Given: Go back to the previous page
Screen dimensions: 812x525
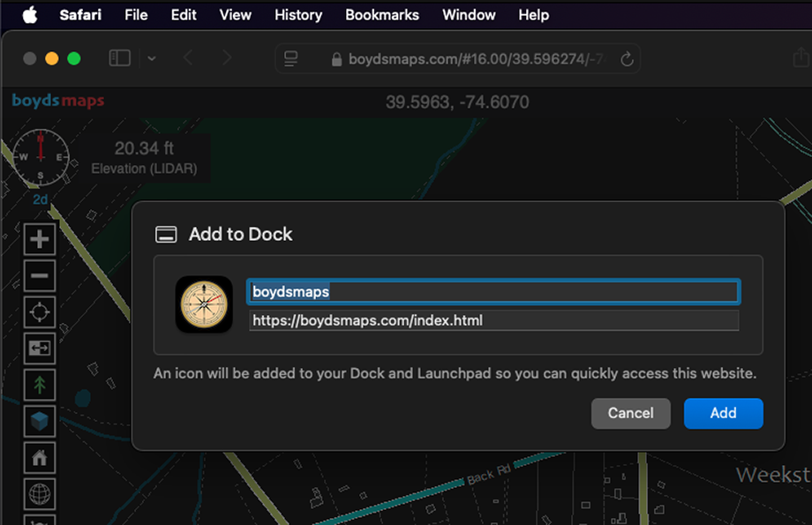Looking at the screenshot, I should point(188,58).
